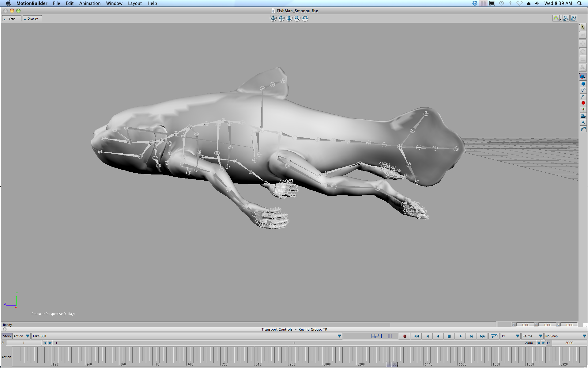Go to end with fast-forward button
Screen dimensions: 588x368
(482, 336)
